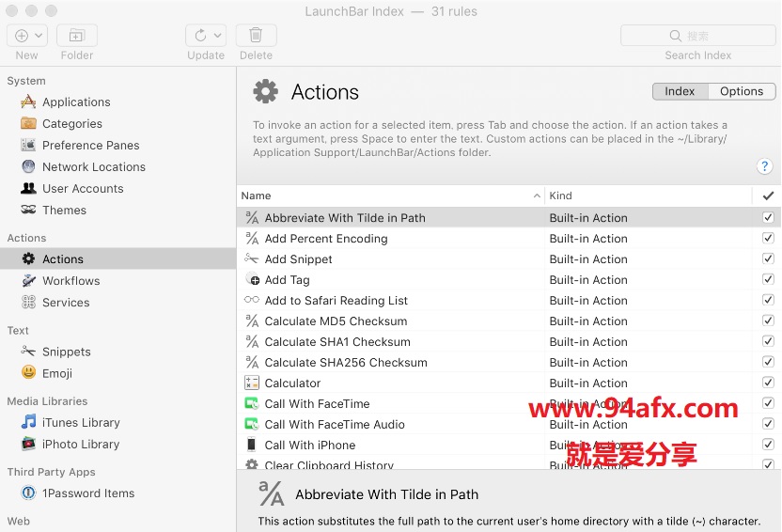
Task: Open the Services sidebar icon
Action: pos(28,302)
